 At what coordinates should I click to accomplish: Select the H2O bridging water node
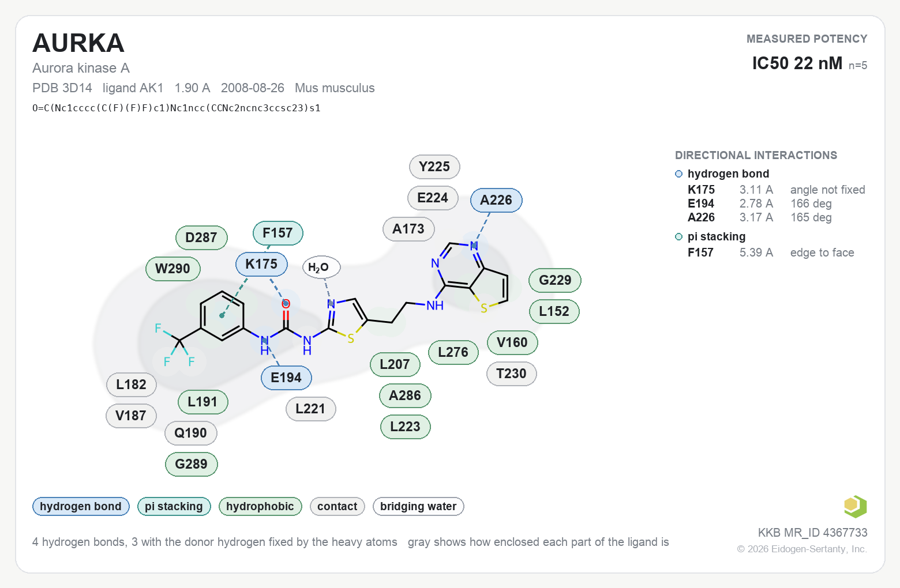pyautogui.click(x=321, y=267)
